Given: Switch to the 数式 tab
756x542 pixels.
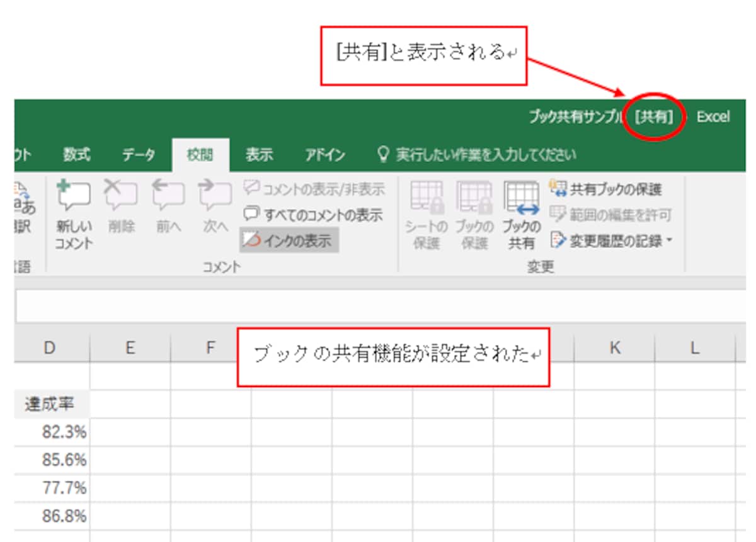Looking at the screenshot, I should [77, 154].
